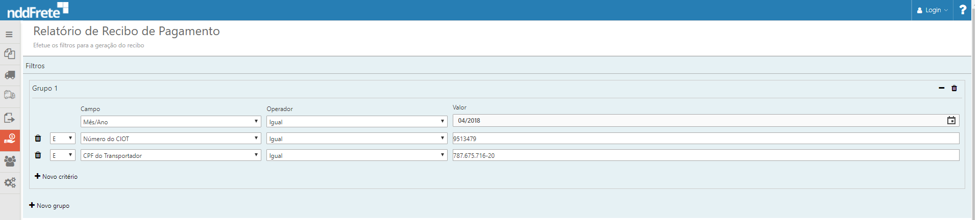This screenshot has height=220, width=980.
Task: Click the Campo column label
Action: (90, 109)
